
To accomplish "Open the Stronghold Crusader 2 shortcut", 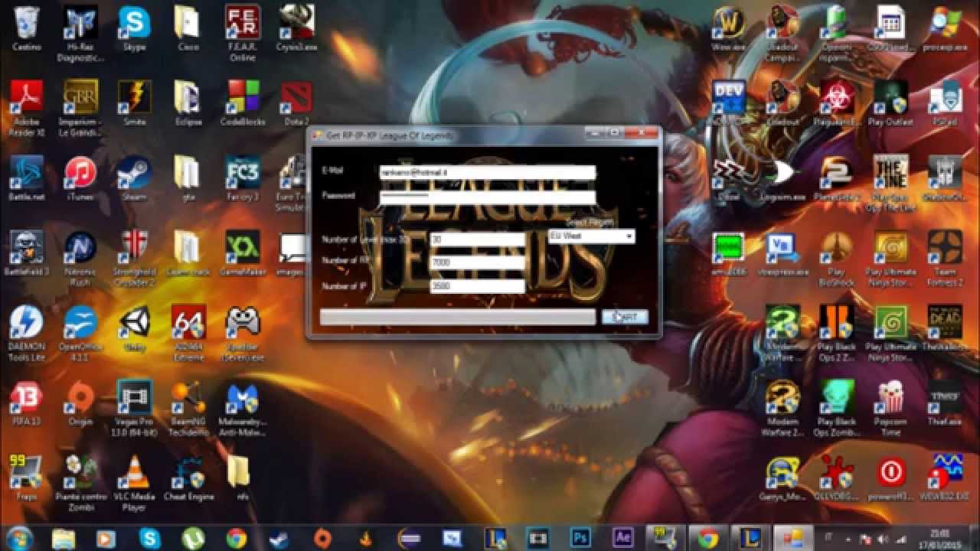I will click(134, 258).
